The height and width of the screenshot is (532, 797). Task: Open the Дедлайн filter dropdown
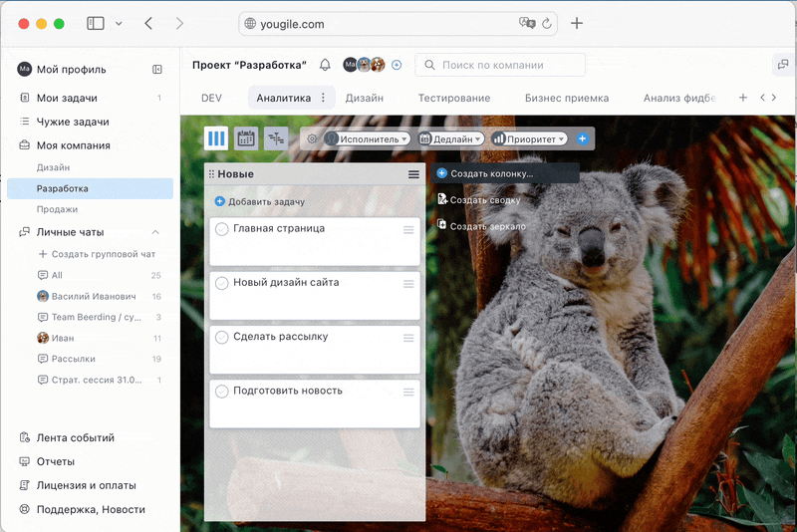(450, 139)
